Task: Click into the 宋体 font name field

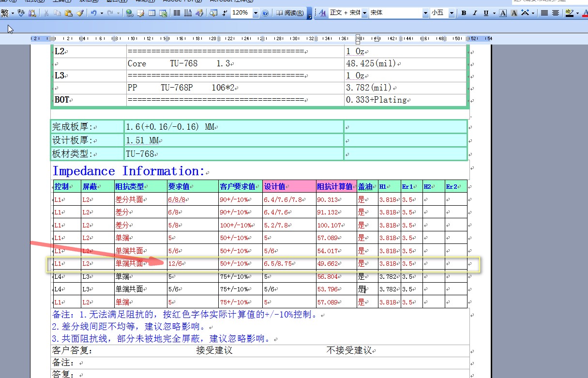Action: pos(395,13)
